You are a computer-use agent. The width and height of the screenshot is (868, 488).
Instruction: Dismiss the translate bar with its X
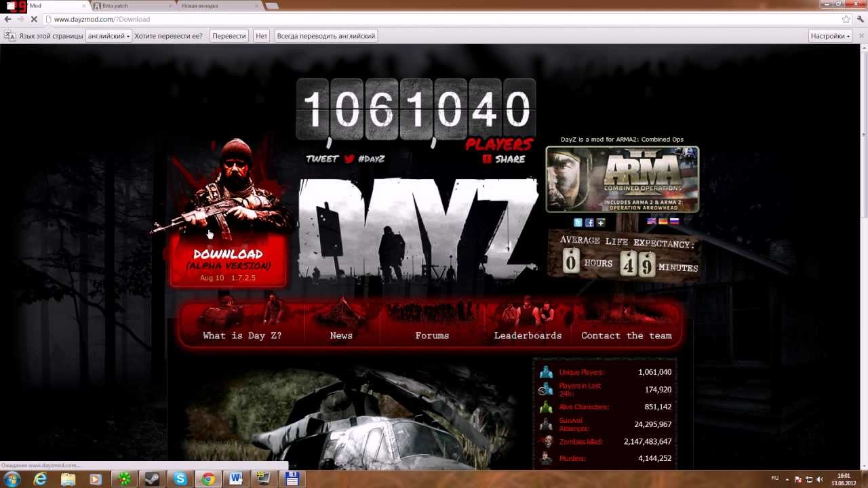[861, 36]
